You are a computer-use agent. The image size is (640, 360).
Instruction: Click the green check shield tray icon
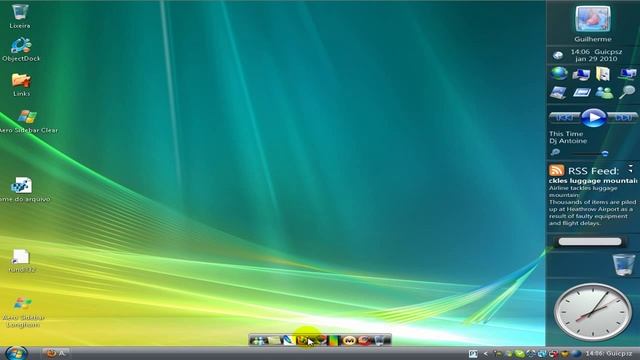pos(520,354)
